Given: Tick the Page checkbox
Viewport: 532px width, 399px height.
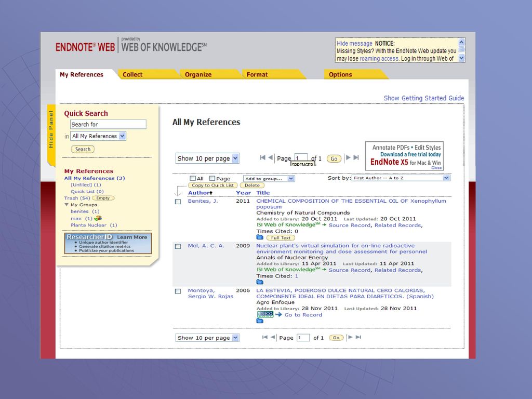Looking at the screenshot, I should (212, 178).
